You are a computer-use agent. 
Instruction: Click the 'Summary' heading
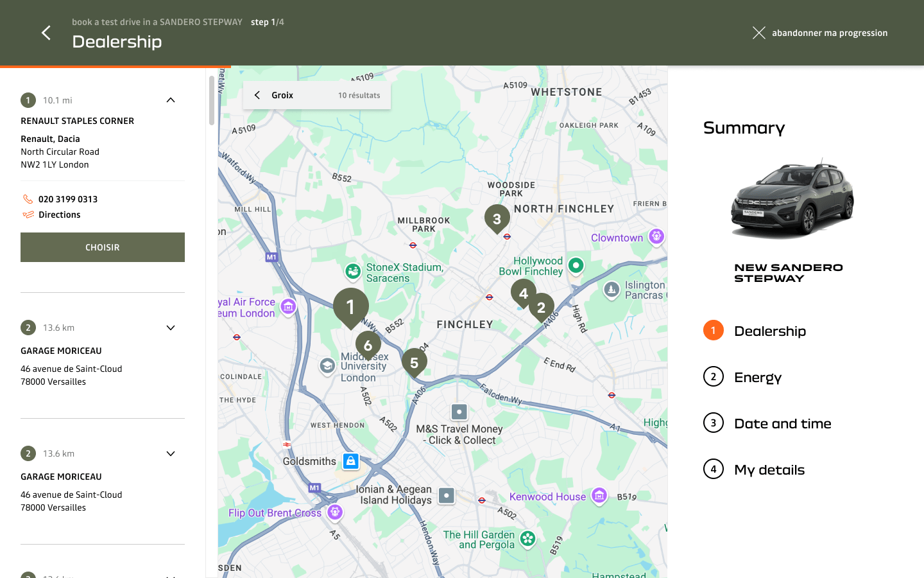click(x=744, y=127)
